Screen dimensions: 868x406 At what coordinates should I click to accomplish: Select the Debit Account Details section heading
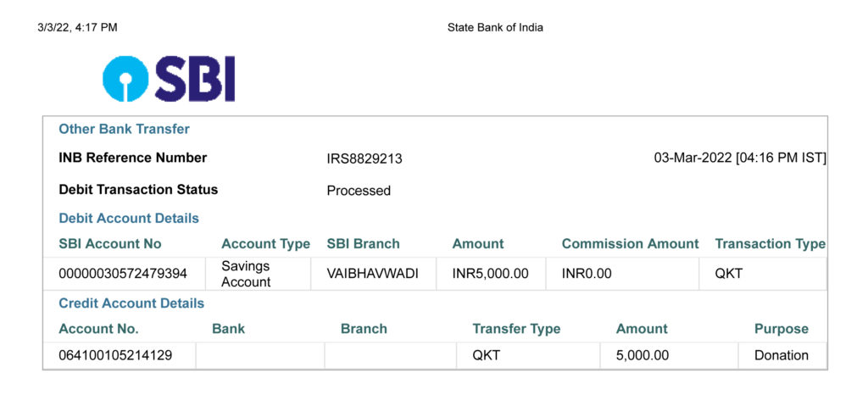click(129, 218)
